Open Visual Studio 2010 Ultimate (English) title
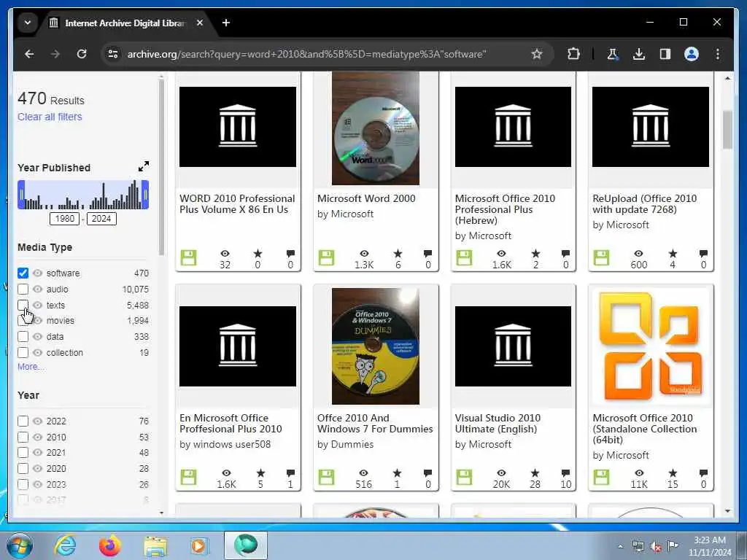This screenshot has height=560, width=747. 498,424
